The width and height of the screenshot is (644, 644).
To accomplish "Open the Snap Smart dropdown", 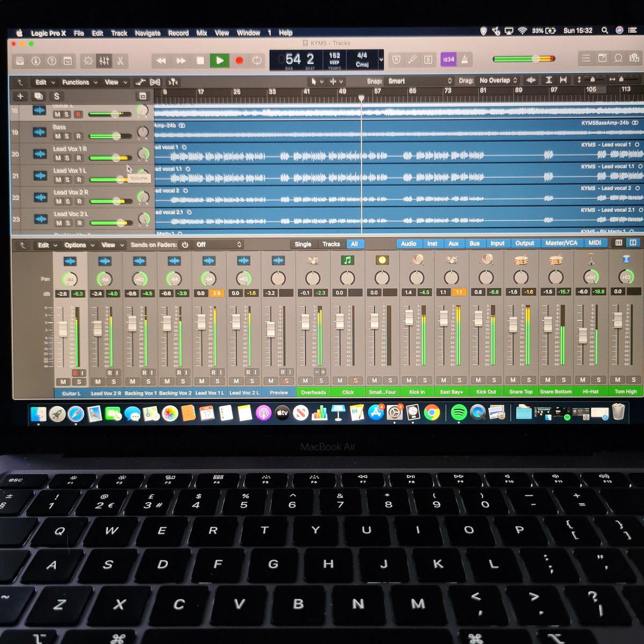I will [420, 81].
